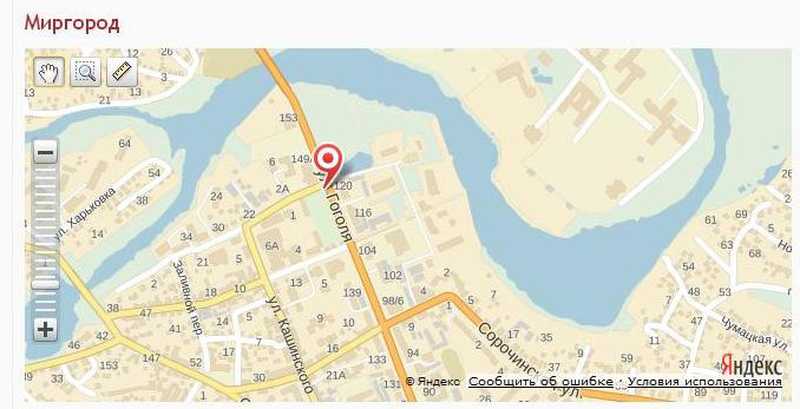Click the zoom slider handle
The height and width of the screenshot is (409, 800).
pyautogui.click(x=45, y=284)
